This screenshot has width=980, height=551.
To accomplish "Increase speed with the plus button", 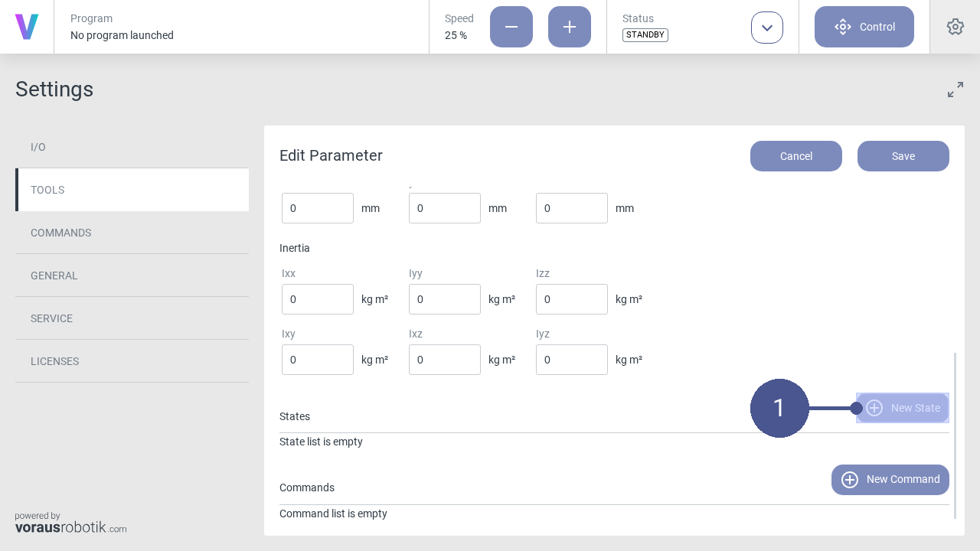I will coord(570,27).
